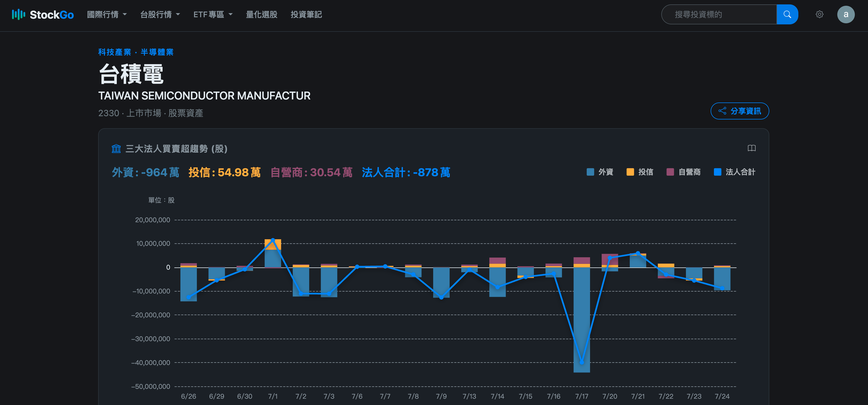Image resolution: width=868 pixels, height=405 pixels.
Task: Click the 7/24 line data point
Action: [x=722, y=288]
